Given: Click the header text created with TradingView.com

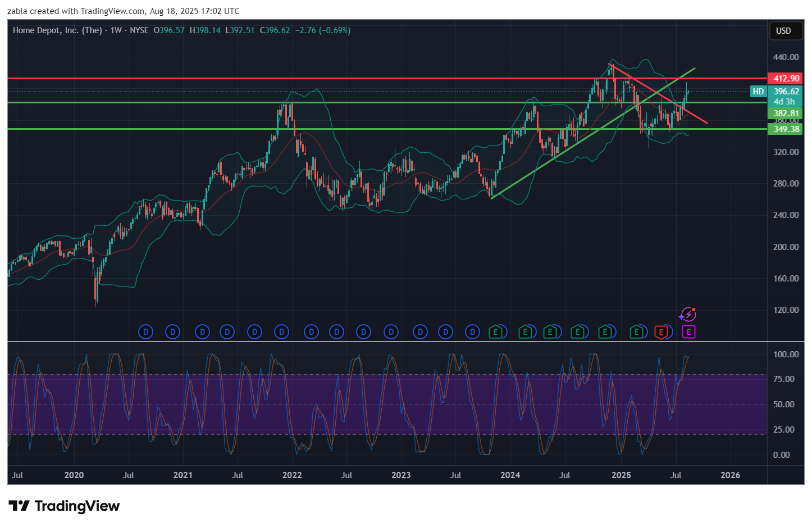Looking at the screenshot, I should point(88,11).
